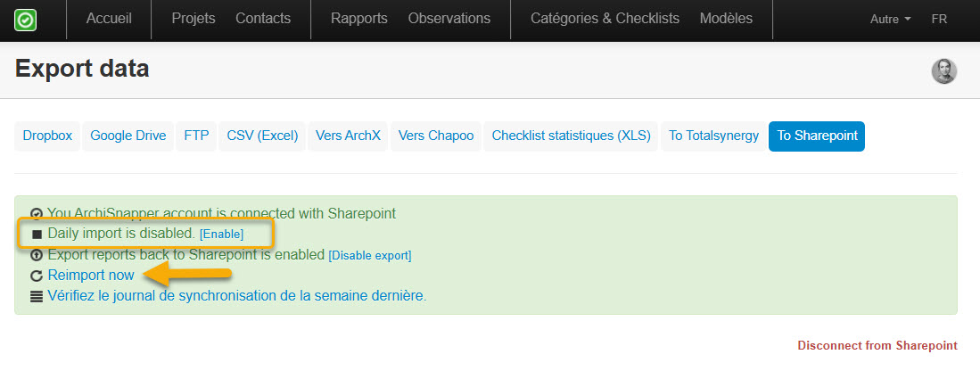Click the daily import stop-square icon

(x=37, y=235)
